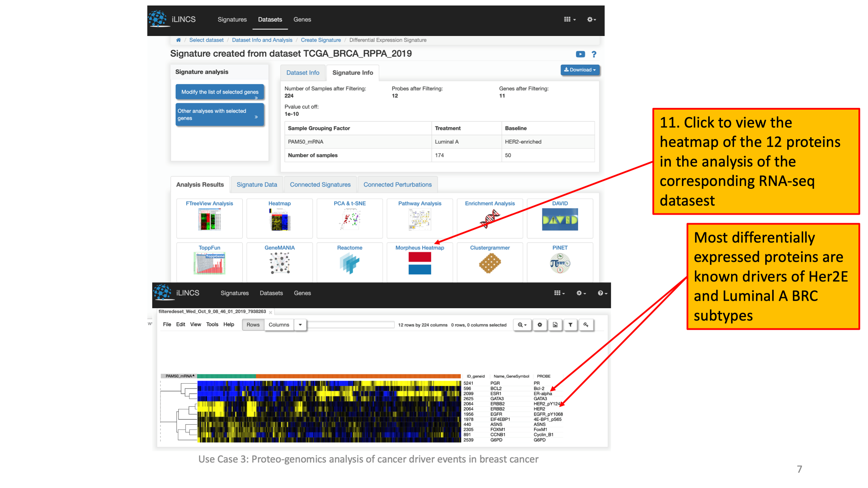Switch search toggle to Columns
Viewport: 868px width, 488px height.
279,325
